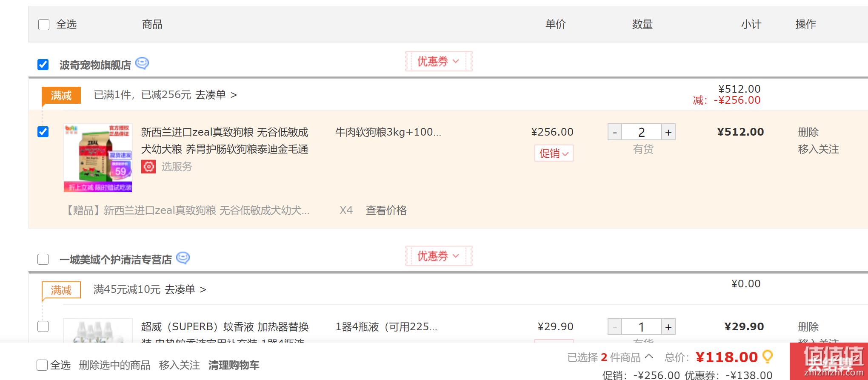Click the 赠品 zeal dog food gift link
The height and width of the screenshot is (380, 868).
tap(187, 210)
